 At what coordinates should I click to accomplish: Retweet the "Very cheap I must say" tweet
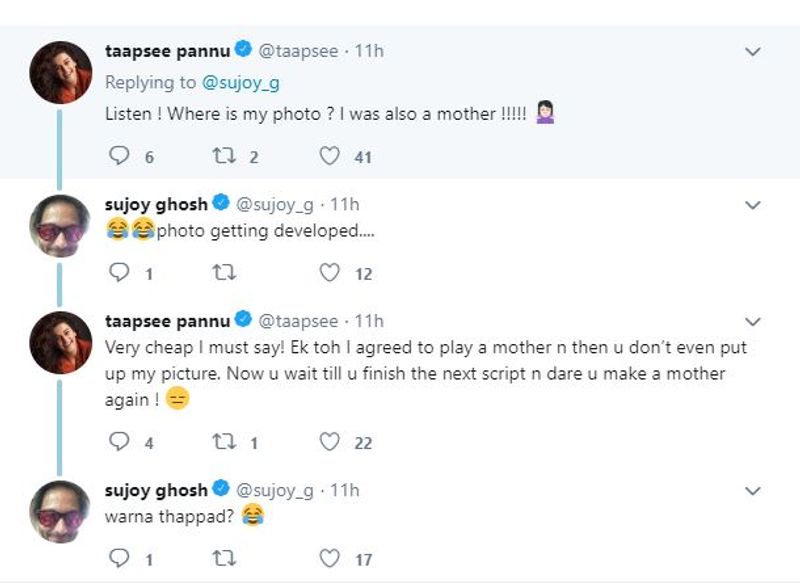coord(224,441)
